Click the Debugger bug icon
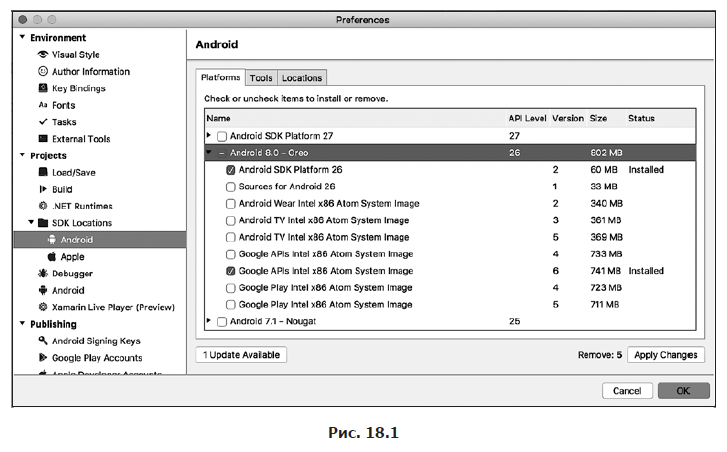Viewport: 727px width, 452px height. pyautogui.click(x=43, y=274)
